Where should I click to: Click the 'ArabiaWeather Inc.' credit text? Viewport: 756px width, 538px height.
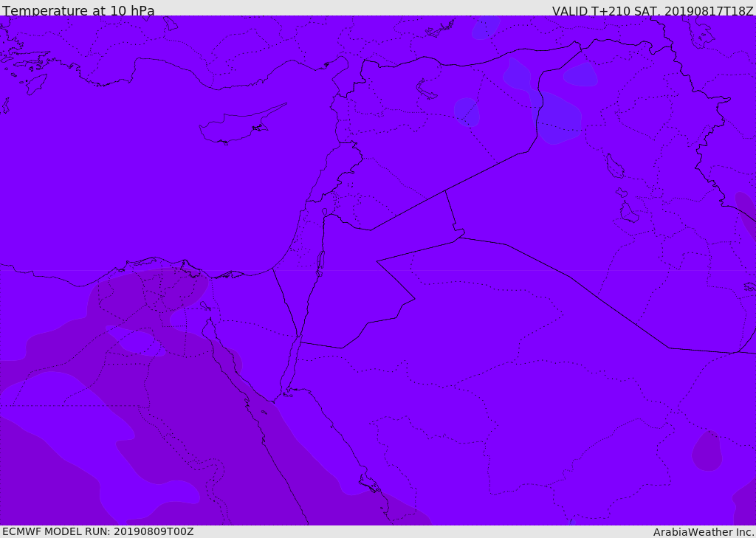click(704, 532)
